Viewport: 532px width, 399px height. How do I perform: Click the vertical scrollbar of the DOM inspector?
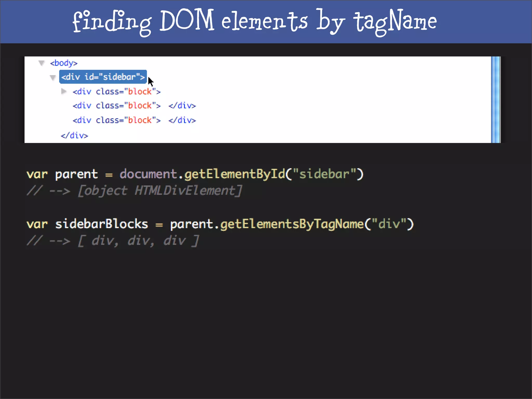pyautogui.click(x=496, y=99)
